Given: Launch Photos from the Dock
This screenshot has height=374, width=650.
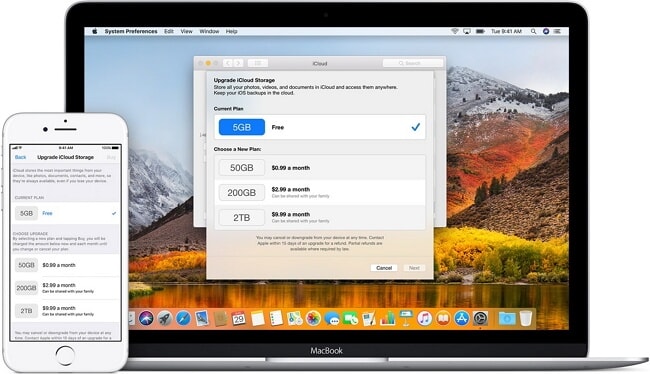Looking at the screenshot, I should click(x=313, y=318).
